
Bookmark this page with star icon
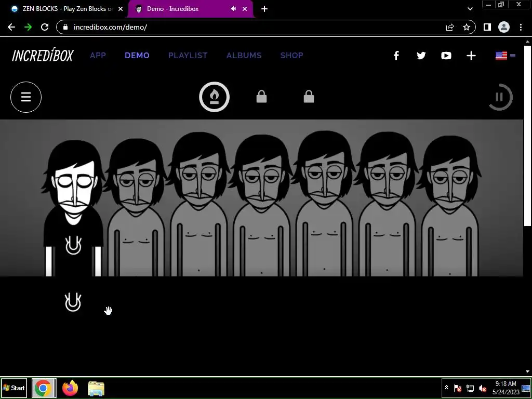467,27
